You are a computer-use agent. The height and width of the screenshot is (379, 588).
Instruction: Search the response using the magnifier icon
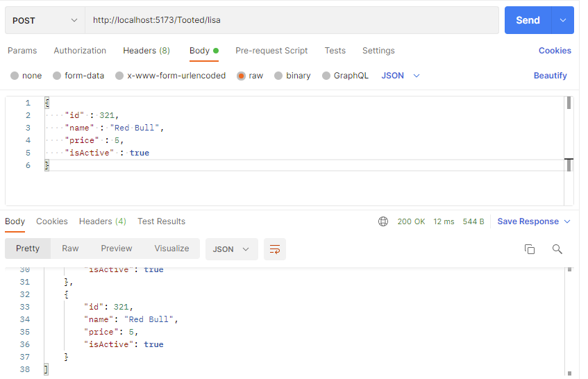557,249
